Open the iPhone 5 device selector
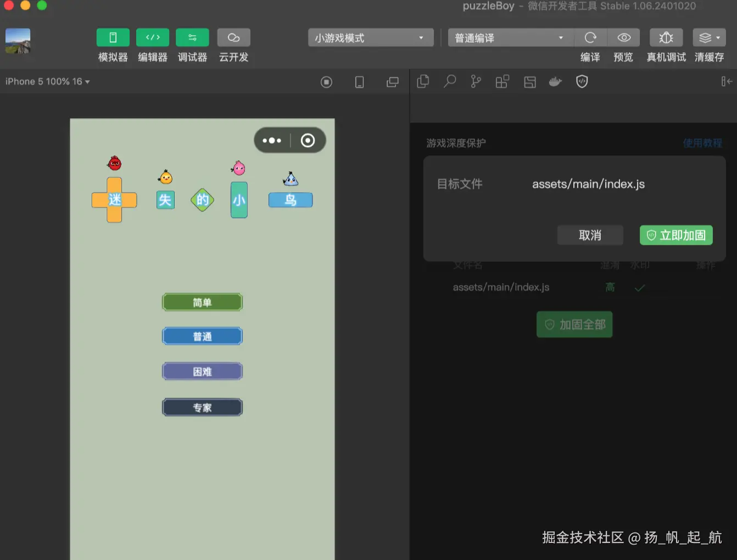This screenshot has height=560, width=737. click(x=48, y=81)
